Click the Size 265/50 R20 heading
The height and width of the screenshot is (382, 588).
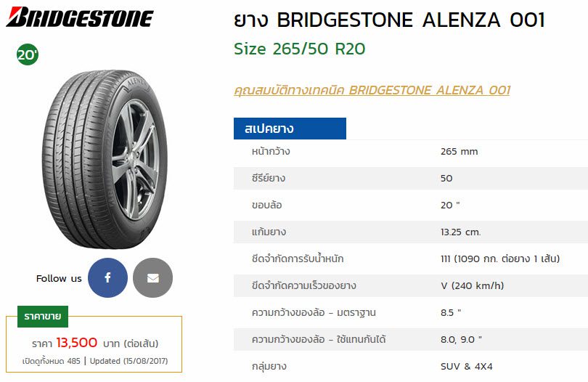pos(299,49)
